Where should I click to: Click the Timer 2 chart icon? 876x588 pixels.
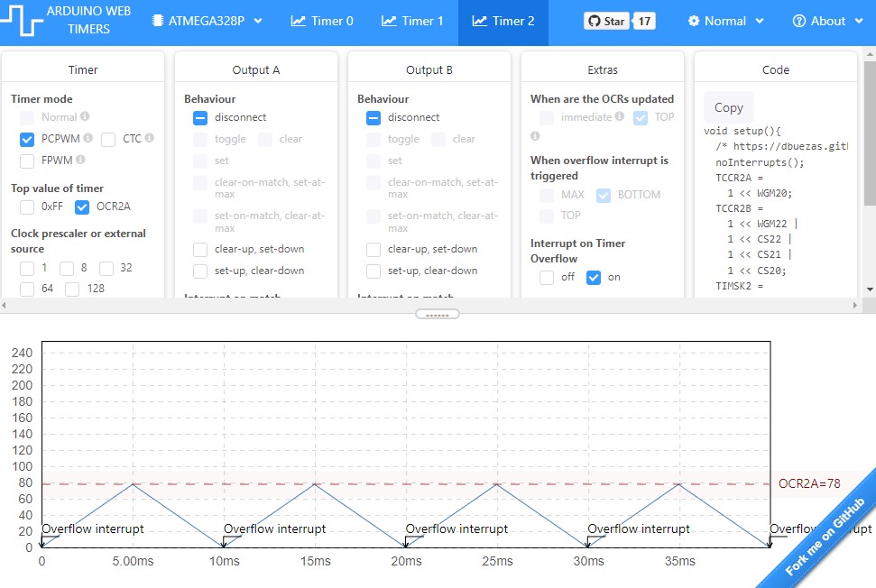[x=479, y=21]
